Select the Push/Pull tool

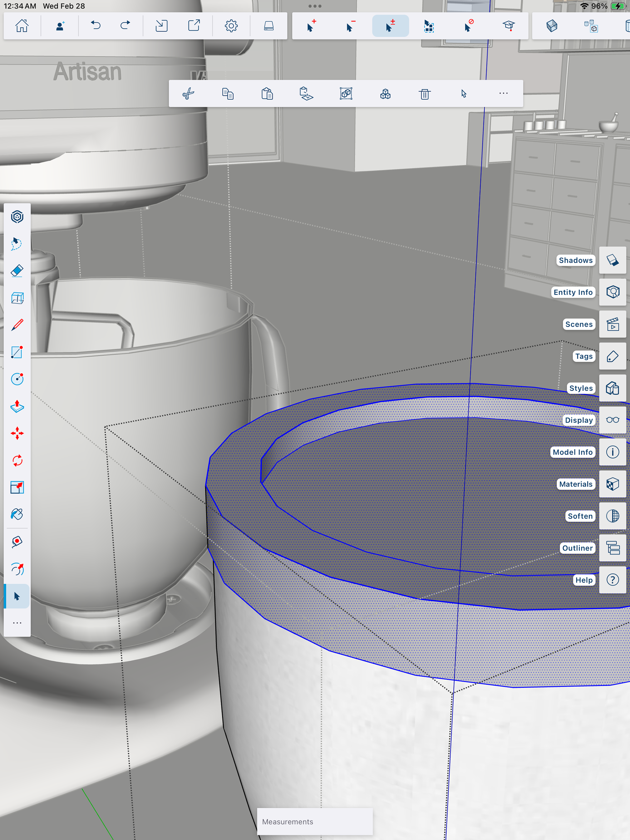click(x=17, y=406)
